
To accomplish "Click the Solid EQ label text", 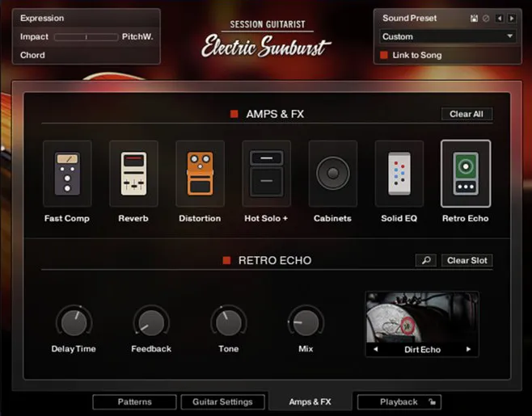I will point(399,218).
